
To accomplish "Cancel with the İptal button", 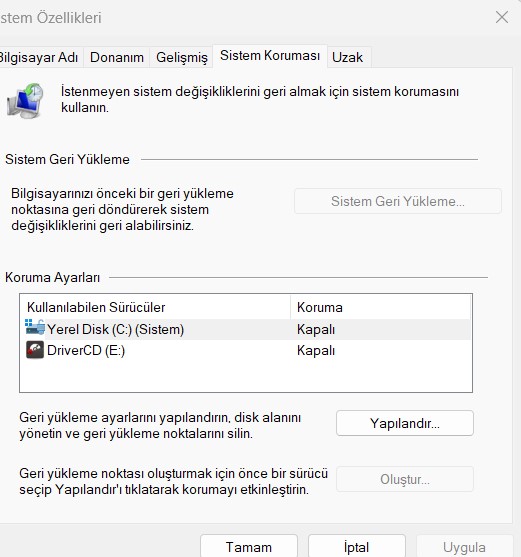I will [x=357, y=547].
